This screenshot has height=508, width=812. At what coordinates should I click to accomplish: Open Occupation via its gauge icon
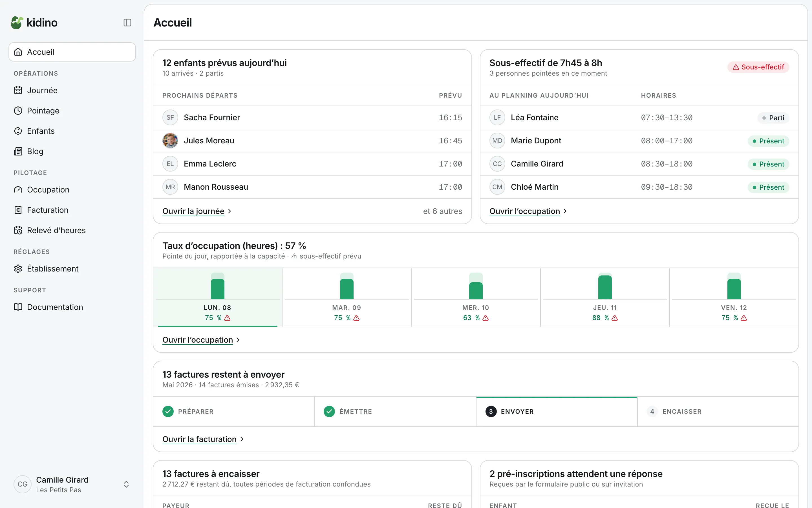(18, 190)
